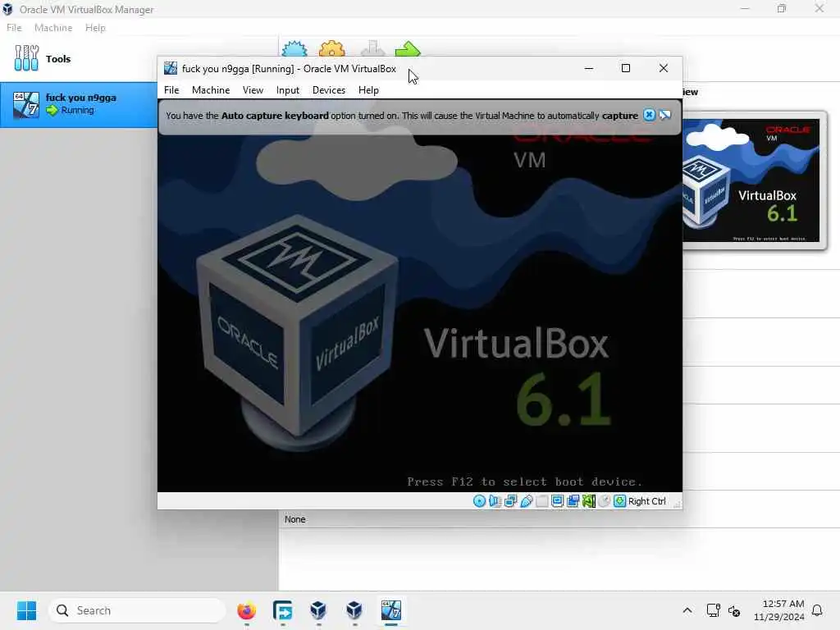
Task: Open Machine menu in VirtualBox Manager
Action: click(x=53, y=28)
